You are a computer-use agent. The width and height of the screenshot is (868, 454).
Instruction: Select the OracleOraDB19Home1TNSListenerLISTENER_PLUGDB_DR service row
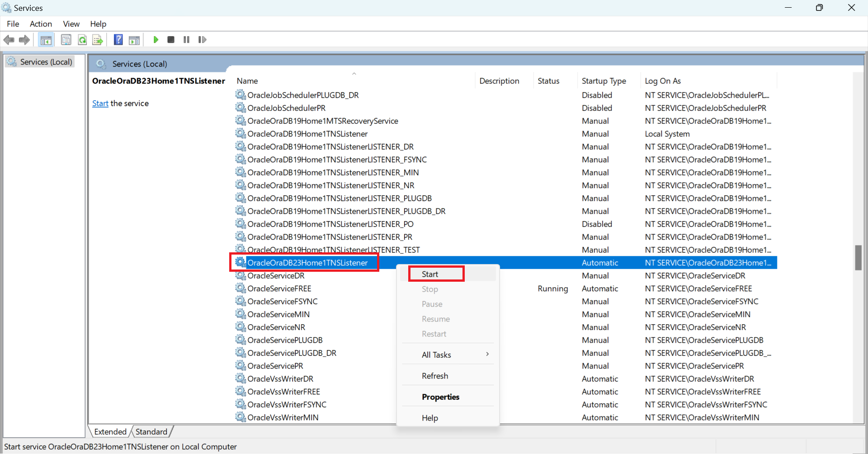coord(505,211)
